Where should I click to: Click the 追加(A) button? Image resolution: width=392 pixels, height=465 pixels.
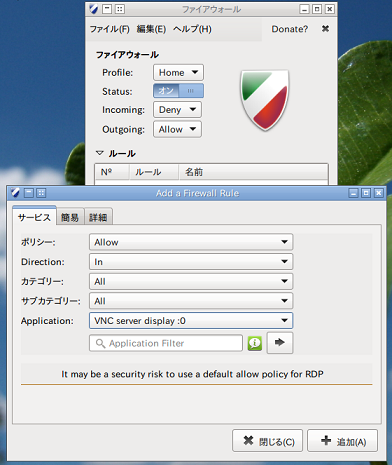point(342,441)
